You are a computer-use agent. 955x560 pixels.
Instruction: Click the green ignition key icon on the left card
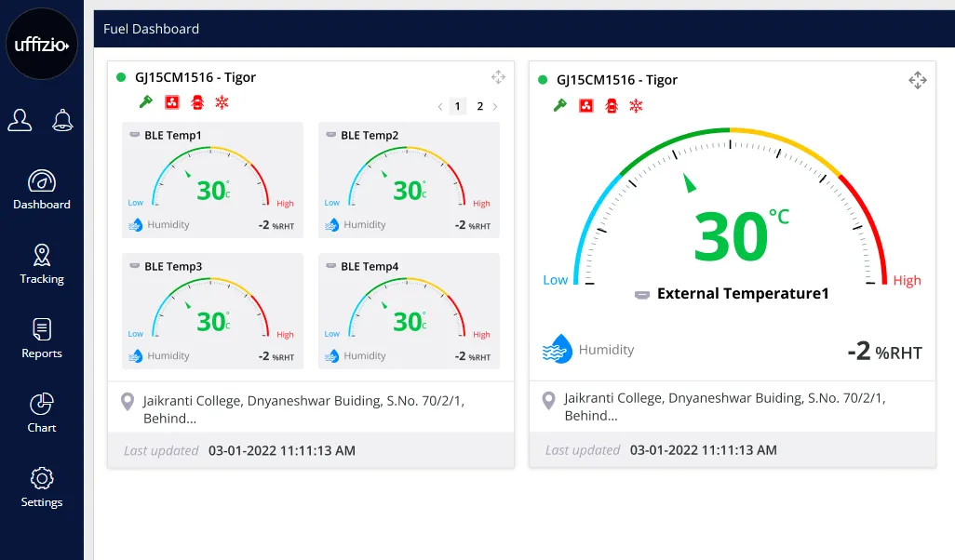[144, 102]
